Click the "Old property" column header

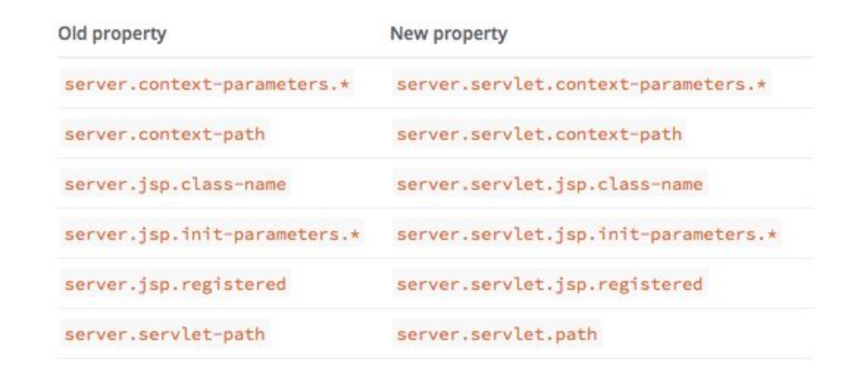(112, 34)
